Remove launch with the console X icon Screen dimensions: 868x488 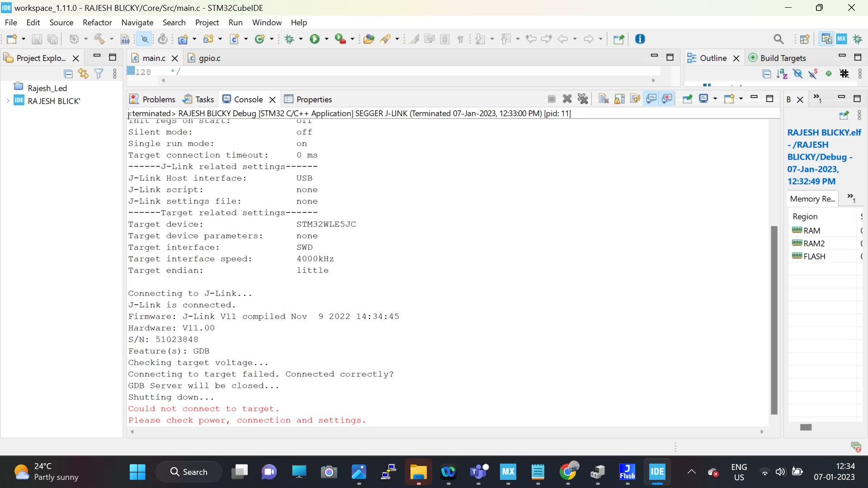click(567, 99)
